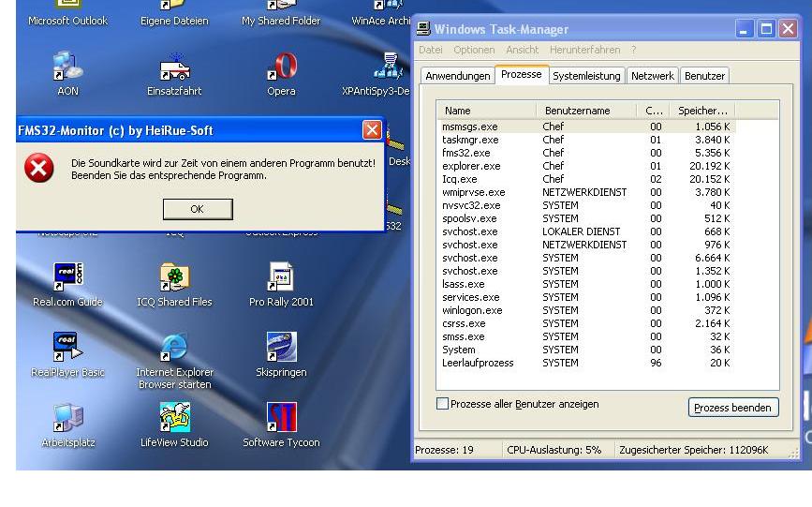Open the Optionen menu in Task-Manager
The width and height of the screenshot is (812, 507).
pyautogui.click(x=474, y=50)
